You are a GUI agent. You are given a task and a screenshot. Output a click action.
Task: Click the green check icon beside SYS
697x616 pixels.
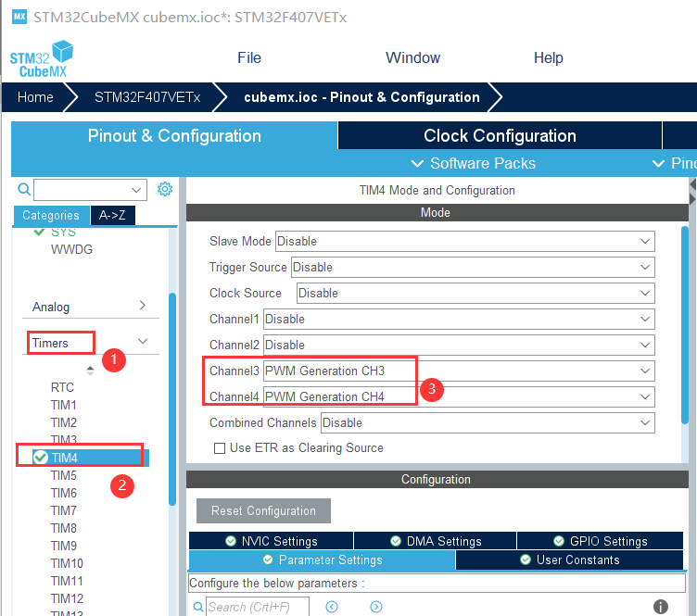(39, 232)
